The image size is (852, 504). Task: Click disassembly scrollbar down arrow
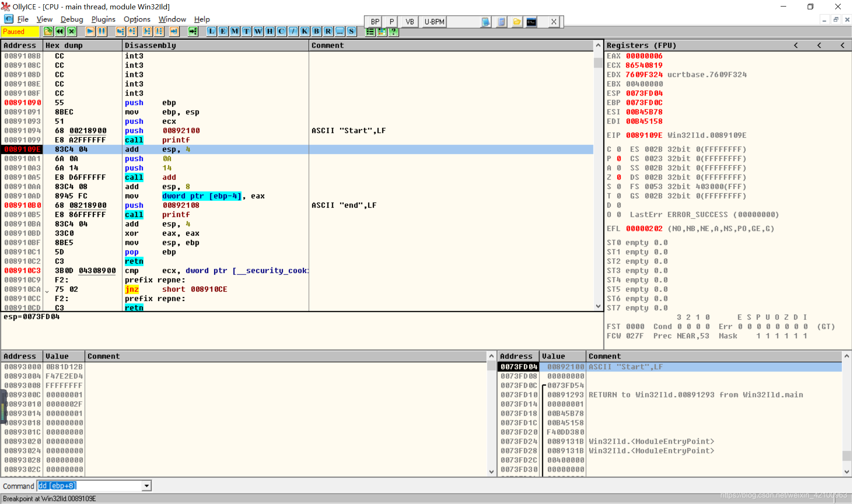point(598,306)
